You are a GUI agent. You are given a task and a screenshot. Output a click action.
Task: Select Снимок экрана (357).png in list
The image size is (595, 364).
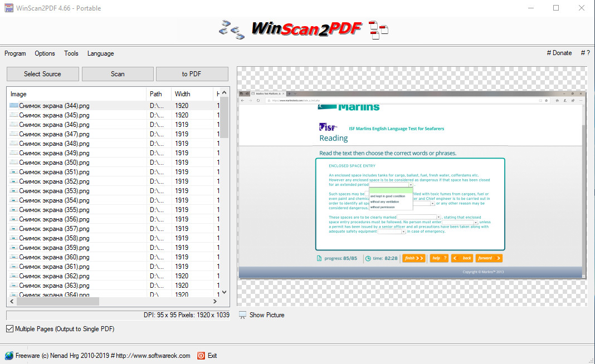pos(54,229)
